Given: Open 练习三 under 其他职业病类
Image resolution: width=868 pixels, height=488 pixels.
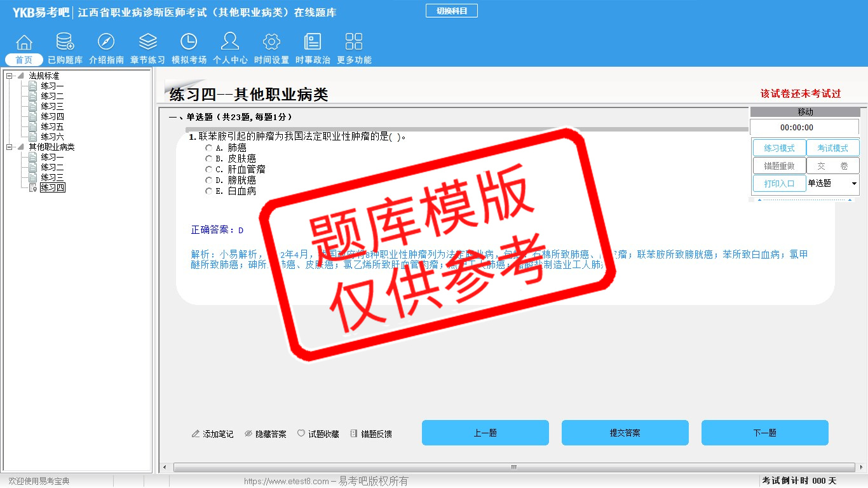Looking at the screenshot, I should click(x=52, y=178).
